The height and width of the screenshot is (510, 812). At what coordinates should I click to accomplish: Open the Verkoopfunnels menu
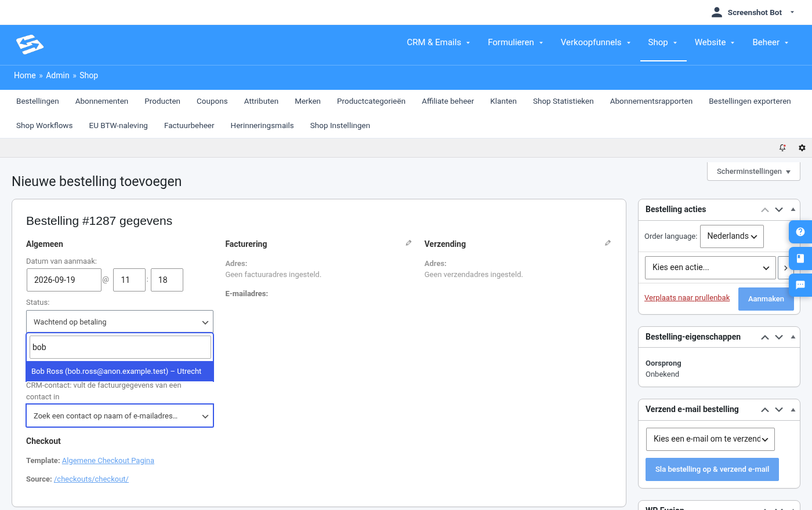click(596, 42)
